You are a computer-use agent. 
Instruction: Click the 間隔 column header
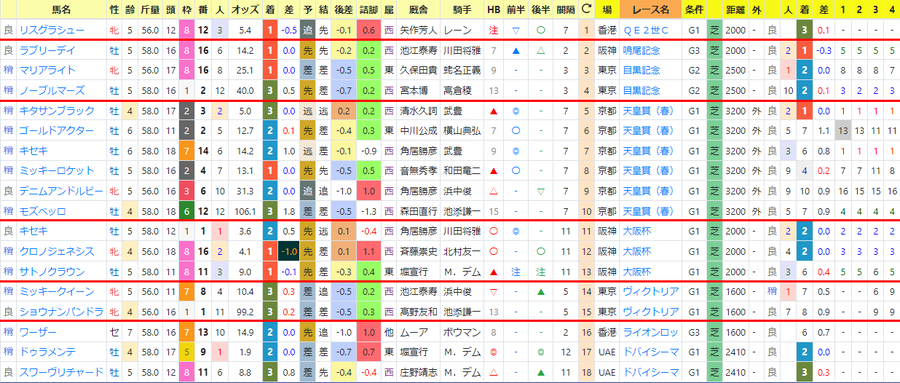(x=565, y=10)
